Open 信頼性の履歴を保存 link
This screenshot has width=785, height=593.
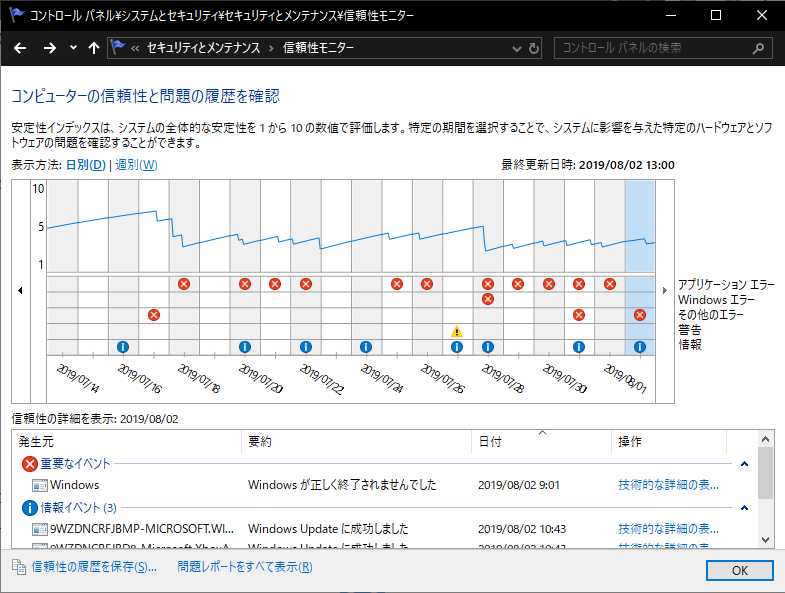tap(94, 567)
